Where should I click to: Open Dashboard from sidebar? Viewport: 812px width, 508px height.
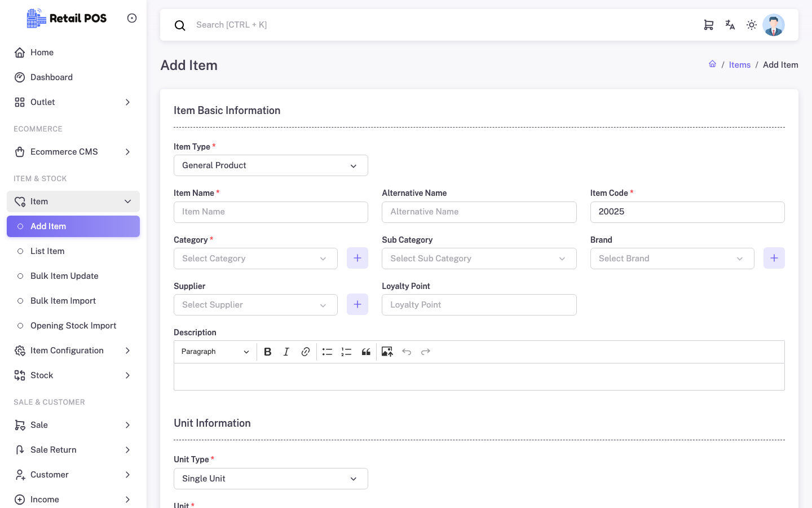click(x=73, y=77)
